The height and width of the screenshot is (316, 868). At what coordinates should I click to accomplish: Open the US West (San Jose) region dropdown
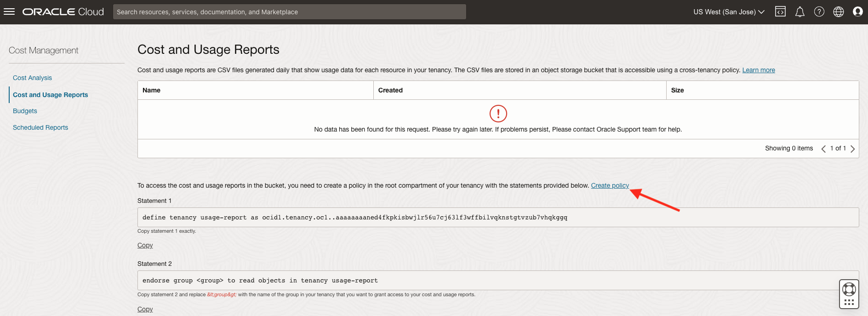(729, 12)
